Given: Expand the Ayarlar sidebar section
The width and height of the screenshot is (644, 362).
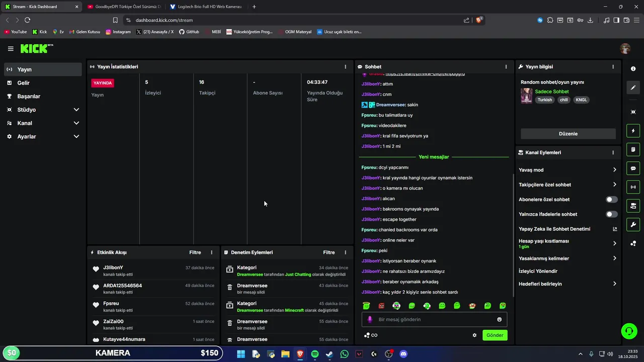Looking at the screenshot, I should click(43, 136).
